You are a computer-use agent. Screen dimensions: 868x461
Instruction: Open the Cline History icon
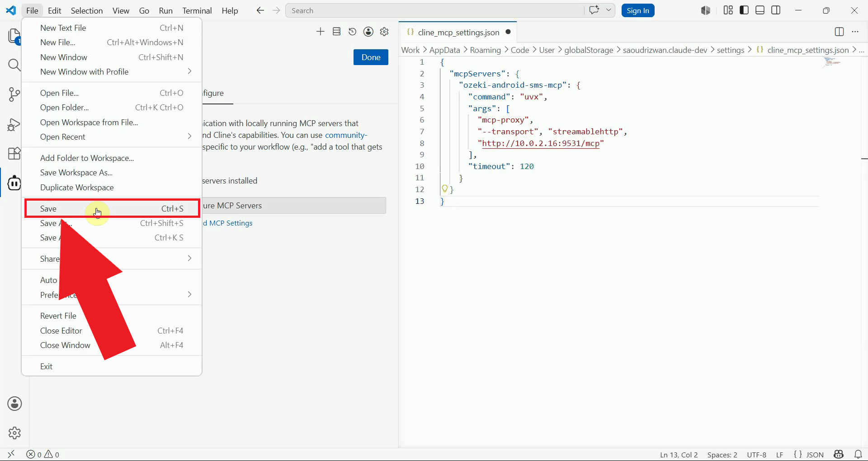353,31
